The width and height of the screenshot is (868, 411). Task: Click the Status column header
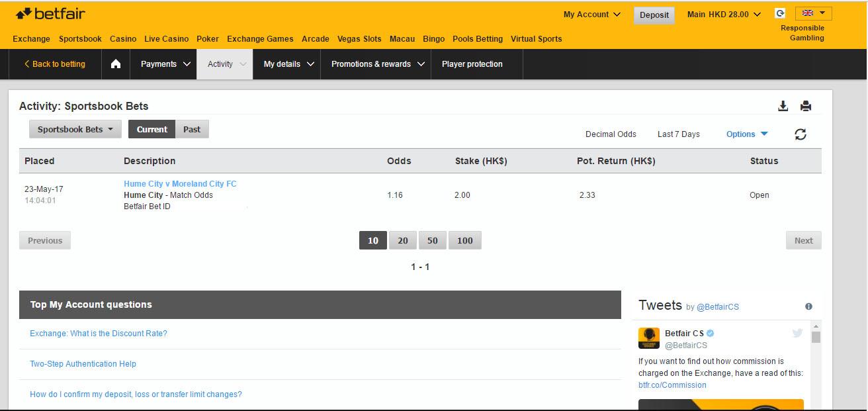(764, 161)
